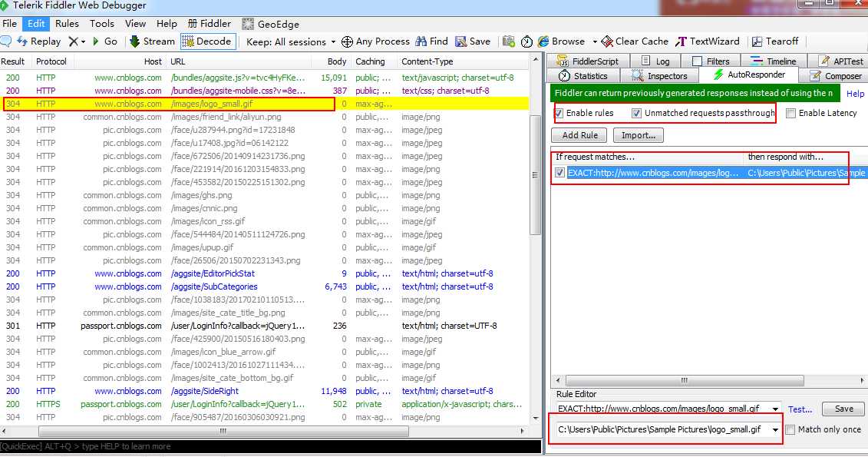Click the Save button in Rule Editor
868x457 pixels.
(843, 409)
